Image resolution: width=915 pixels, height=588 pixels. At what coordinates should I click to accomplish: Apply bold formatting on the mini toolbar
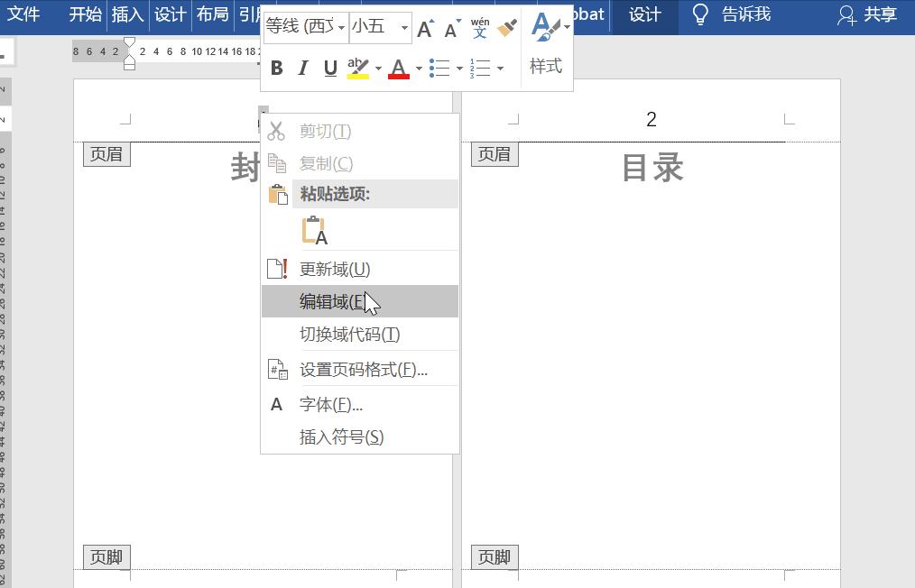tap(277, 68)
